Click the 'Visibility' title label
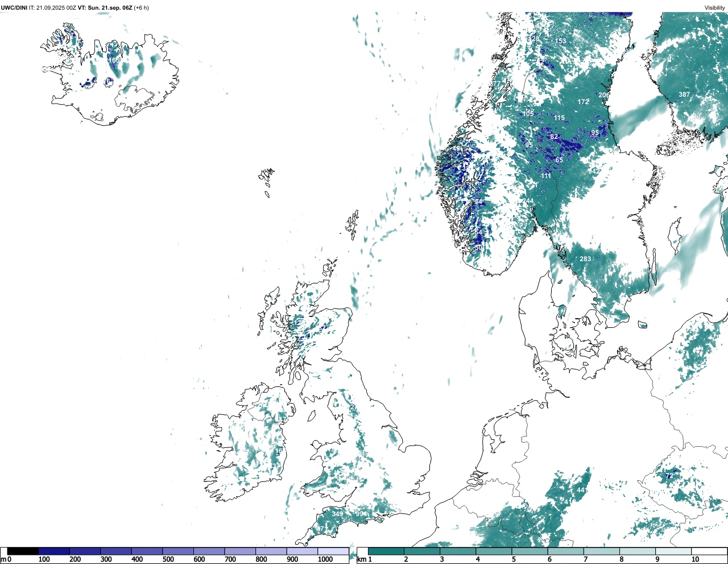This screenshot has width=728, height=564. pyautogui.click(x=714, y=7)
